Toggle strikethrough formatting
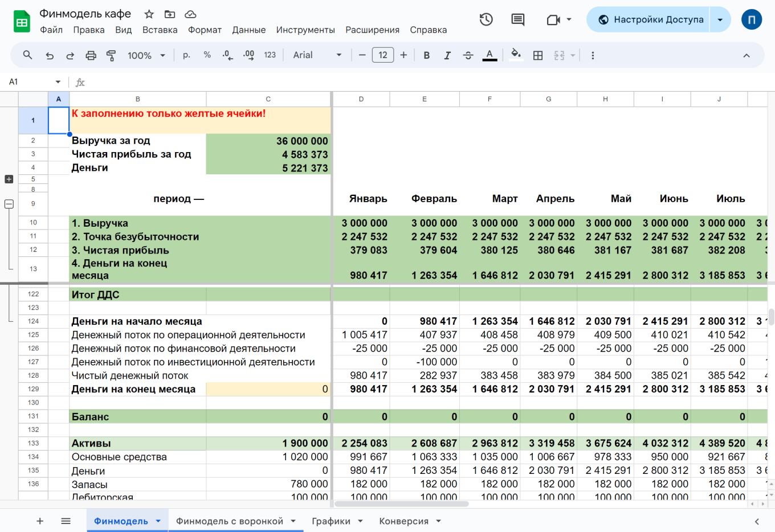Viewport: 775px width, 532px height. [468, 55]
